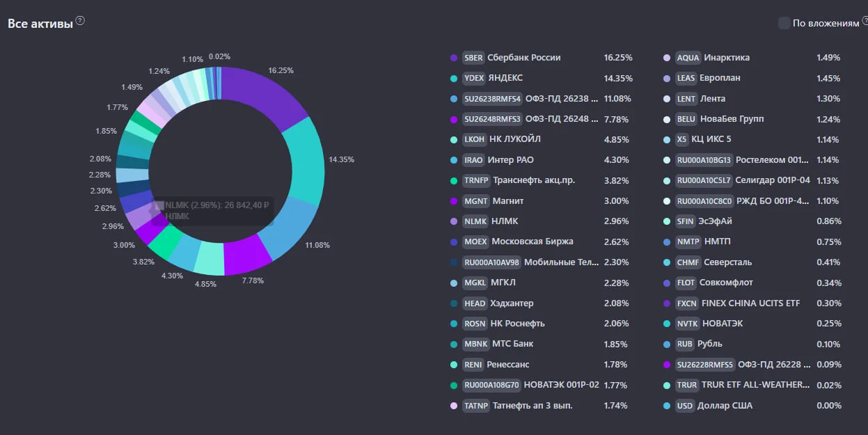The image size is (868, 435).
Task: Select the text НК ЛУКОЙЛ
Action: 516,139
